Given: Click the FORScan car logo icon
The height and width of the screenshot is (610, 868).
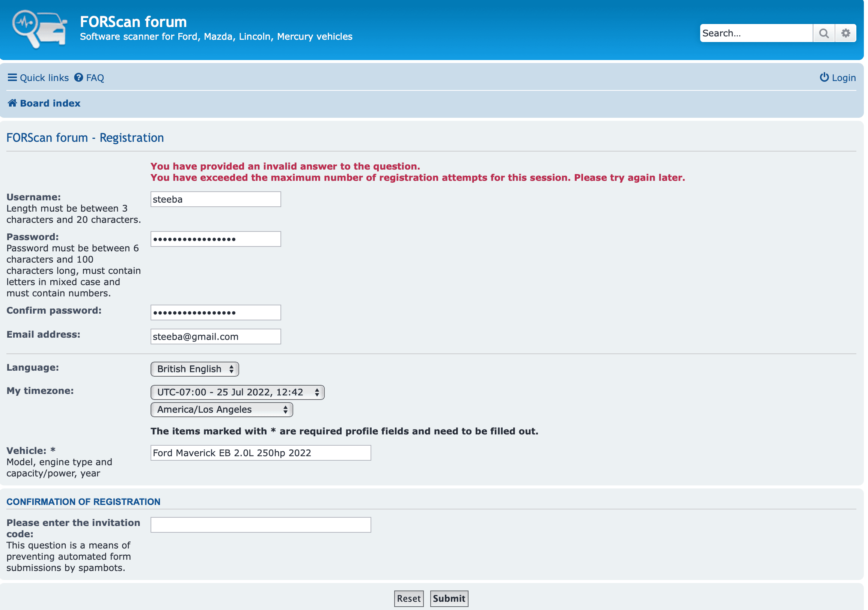Looking at the screenshot, I should pos(39,29).
